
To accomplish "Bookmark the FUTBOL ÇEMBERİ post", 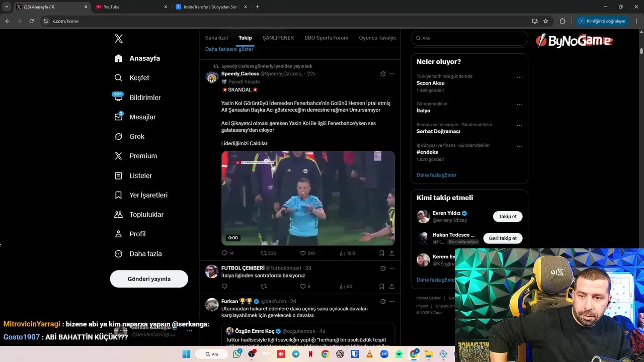I will coord(382,287).
